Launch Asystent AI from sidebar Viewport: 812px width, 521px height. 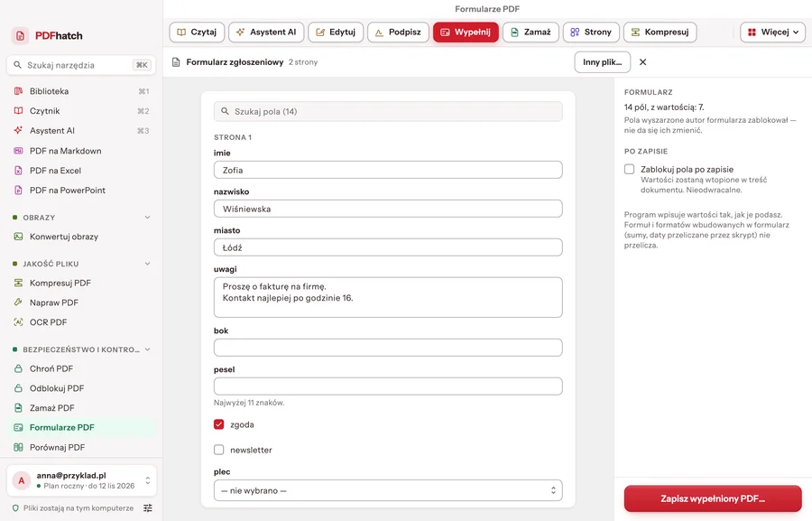click(x=81, y=131)
